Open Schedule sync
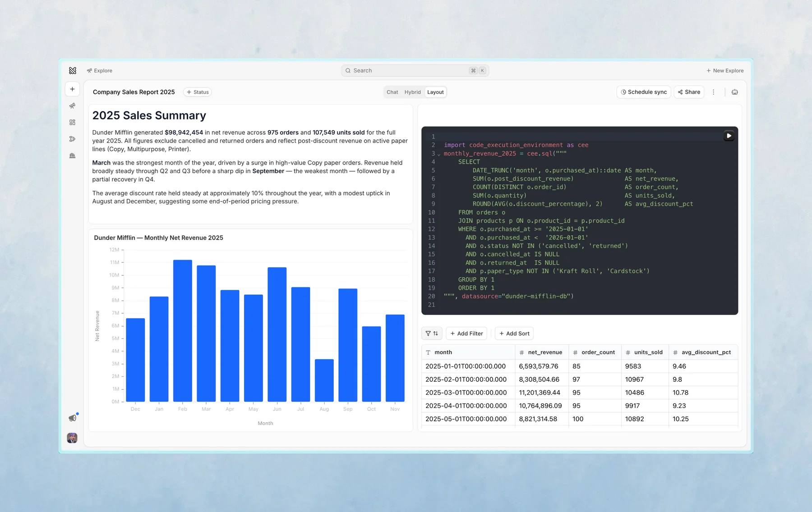Viewport: 812px width, 512px height. (644, 92)
